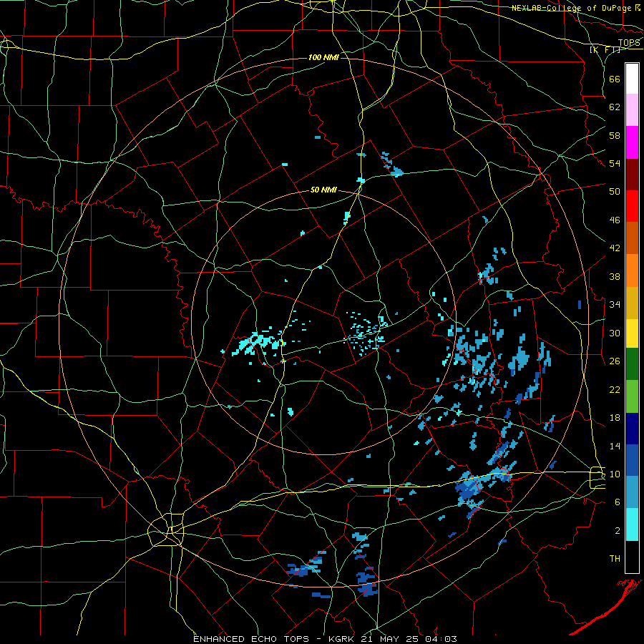This screenshot has width=644, height=644.
Task: Click the 50 NMI range ring label
Action: 323,190
